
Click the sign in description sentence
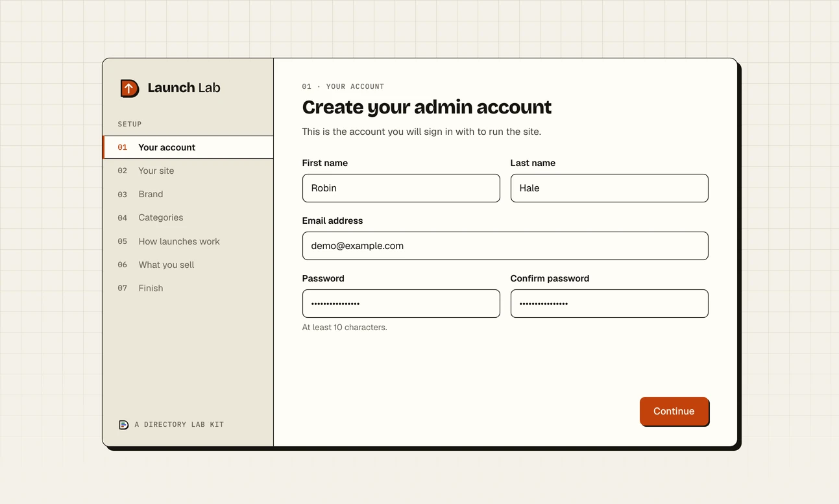pos(422,132)
